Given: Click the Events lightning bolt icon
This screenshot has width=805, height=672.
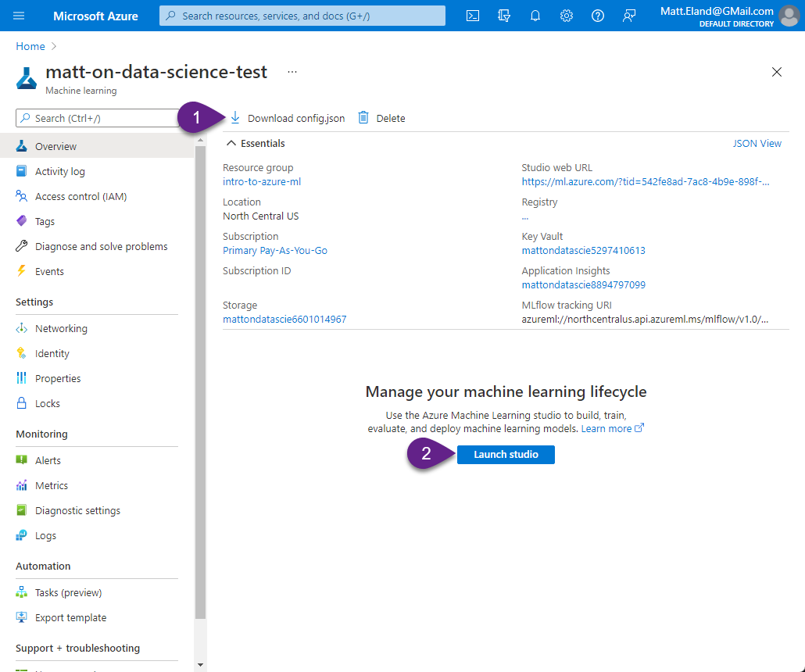Looking at the screenshot, I should [x=22, y=271].
